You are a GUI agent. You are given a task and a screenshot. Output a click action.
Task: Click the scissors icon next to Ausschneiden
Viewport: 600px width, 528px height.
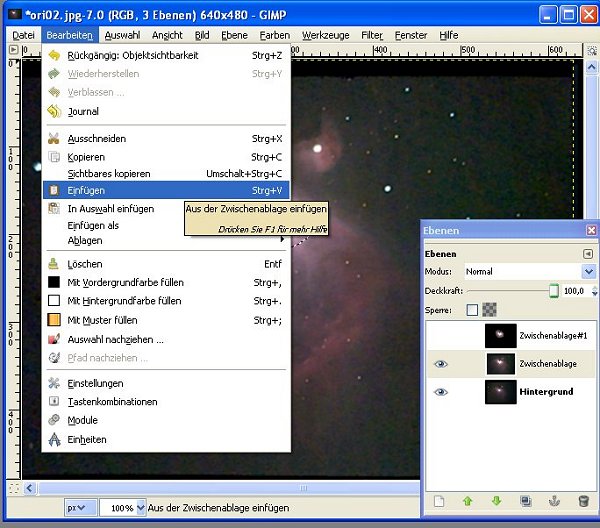54,139
